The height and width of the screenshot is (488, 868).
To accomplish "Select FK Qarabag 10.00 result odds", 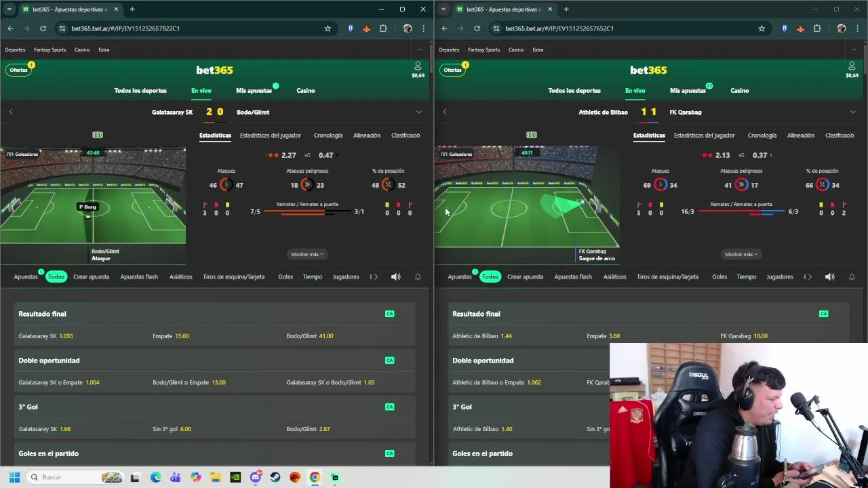I will click(744, 336).
